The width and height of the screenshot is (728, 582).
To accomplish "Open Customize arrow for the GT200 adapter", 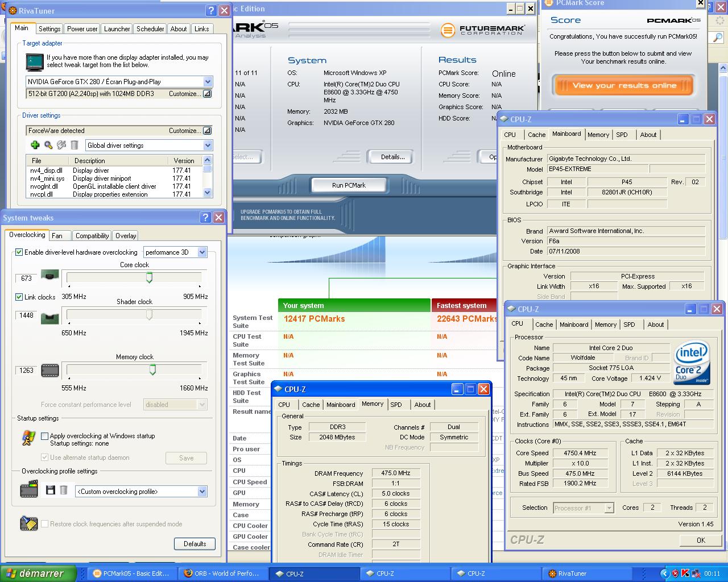I will coord(207,94).
